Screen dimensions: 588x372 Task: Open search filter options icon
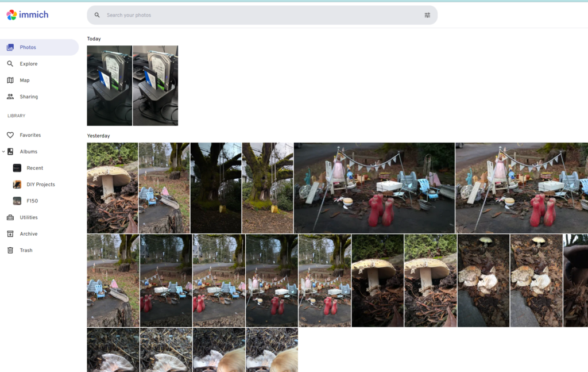pyautogui.click(x=427, y=15)
